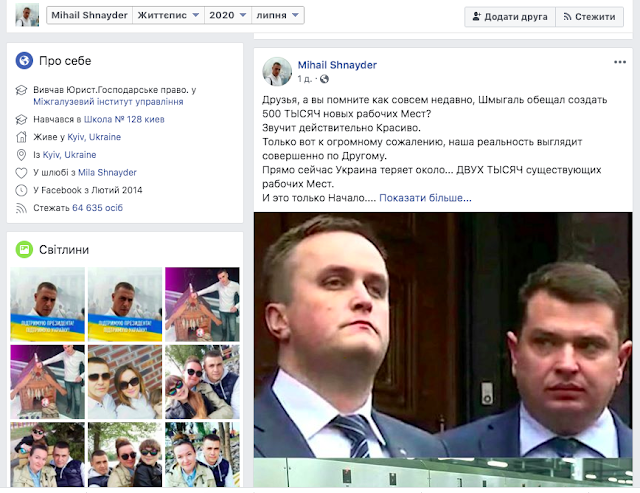Screen dimensions: 640x493
Task: Open the Світлини section heading
Action: pos(64,249)
